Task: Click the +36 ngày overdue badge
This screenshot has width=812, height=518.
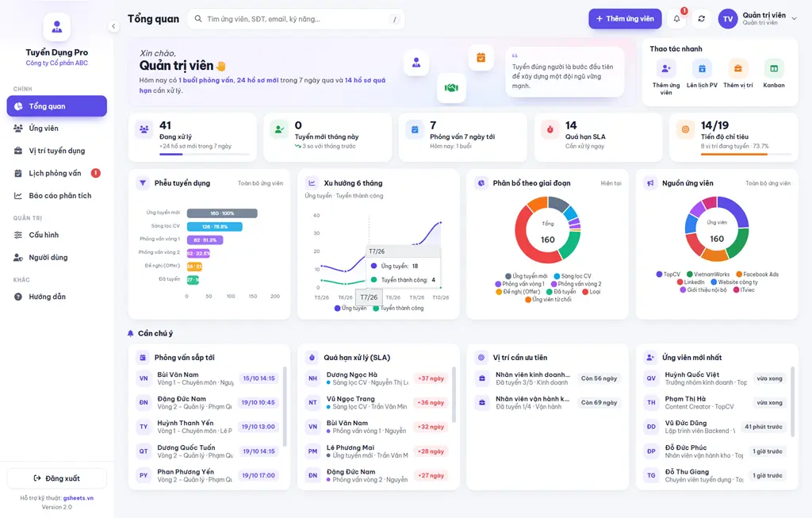Action: coord(431,402)
